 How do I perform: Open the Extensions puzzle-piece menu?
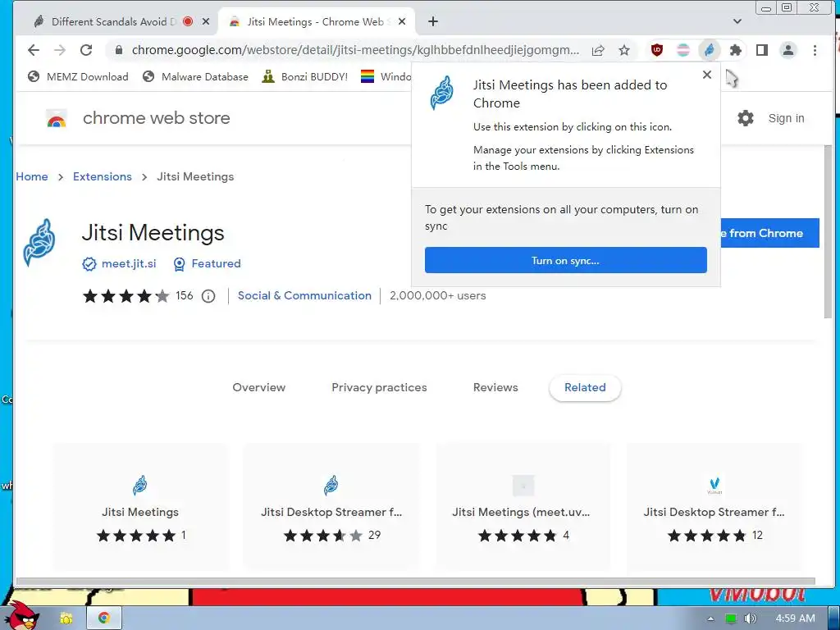(736, 50)
